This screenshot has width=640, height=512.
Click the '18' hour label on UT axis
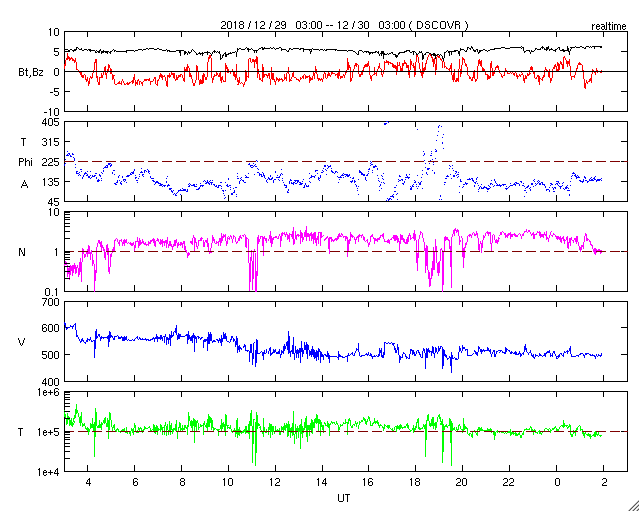pos(416,483)
